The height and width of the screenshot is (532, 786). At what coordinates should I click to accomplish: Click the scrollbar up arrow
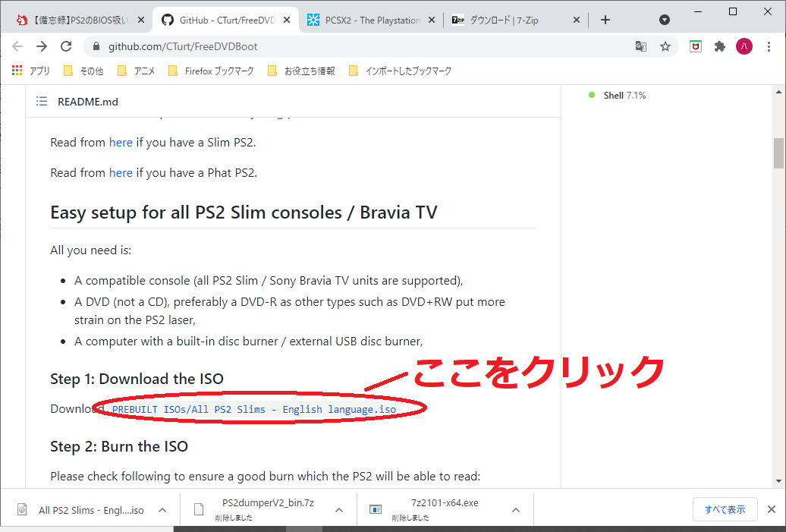(778, 93)
